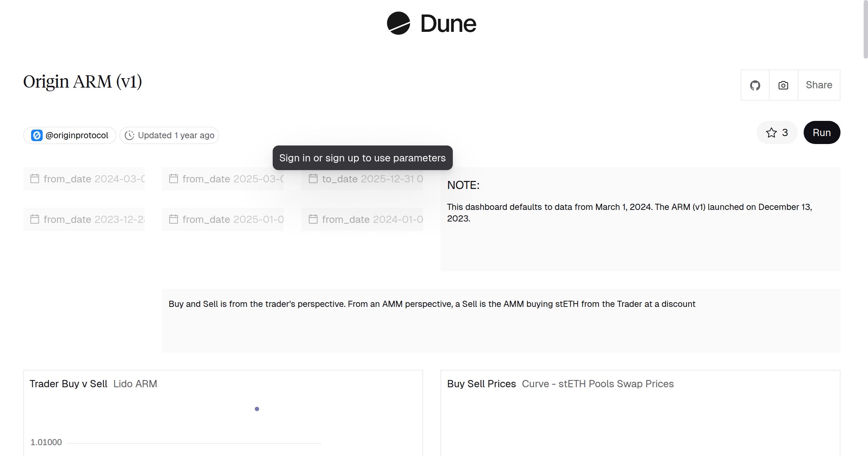Click calendar icon of from_date 2024-03 field
This screenshot has width=868, height=456.
coord(35,179)
